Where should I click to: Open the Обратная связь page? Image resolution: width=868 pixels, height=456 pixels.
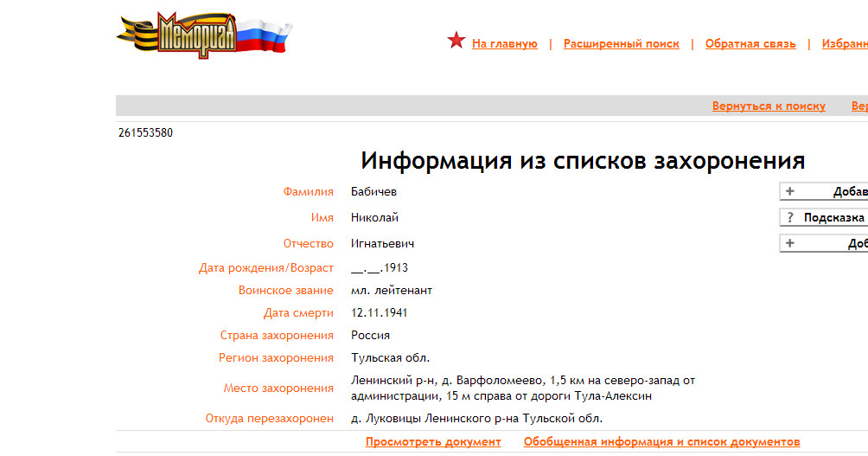(x=750, y=44)
